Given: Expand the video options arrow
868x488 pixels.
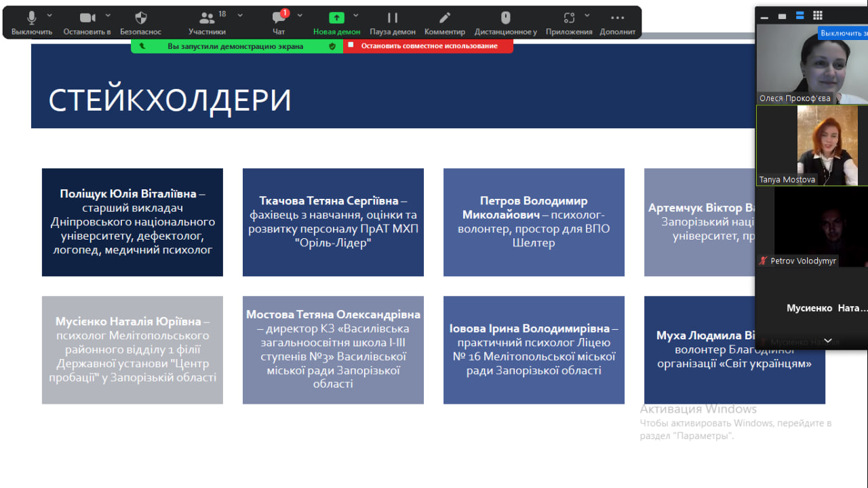Looking at the screenshot, I should click(108, 15).
